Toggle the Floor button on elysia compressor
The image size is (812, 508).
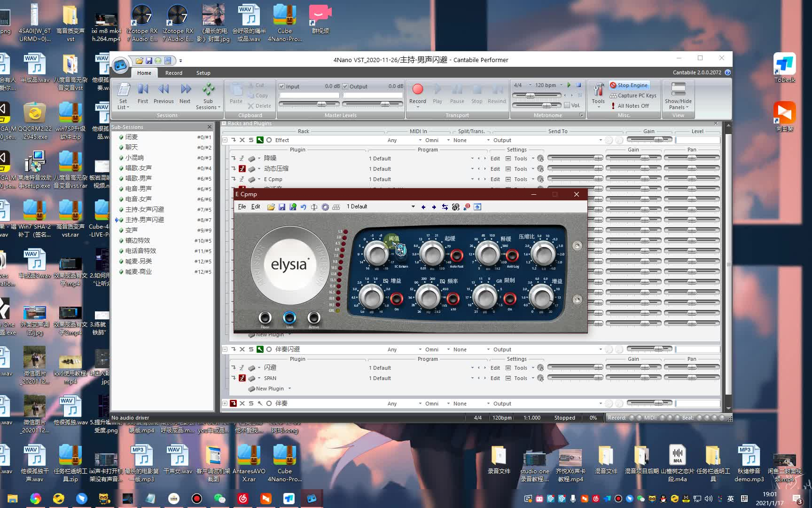(265, 317)
